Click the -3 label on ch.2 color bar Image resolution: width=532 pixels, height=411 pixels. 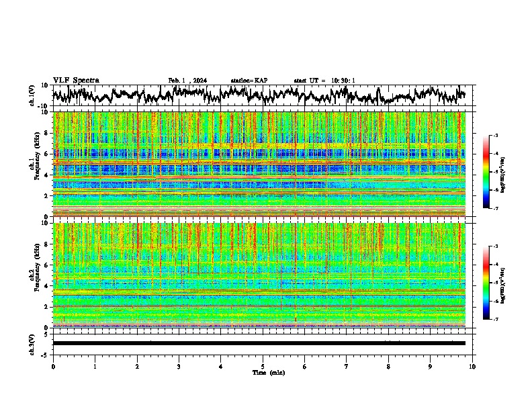495,246
